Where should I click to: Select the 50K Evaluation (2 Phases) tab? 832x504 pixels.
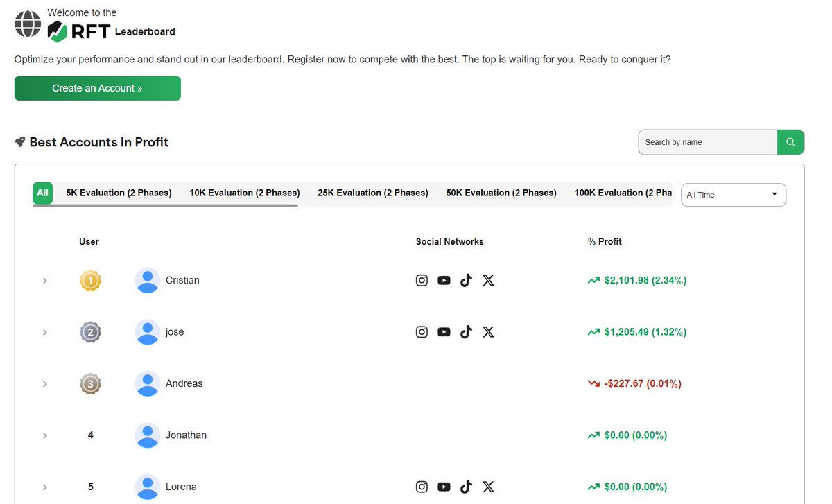[501, 193]
